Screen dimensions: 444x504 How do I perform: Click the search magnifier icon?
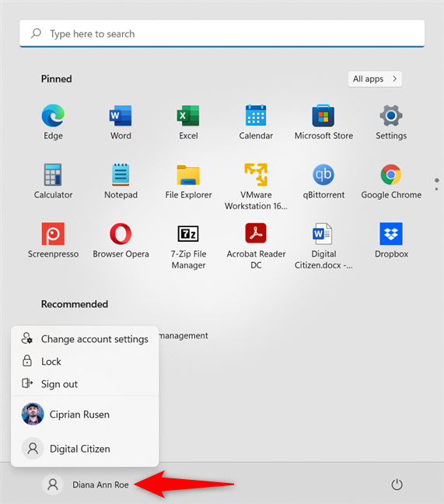pyautogui.click(x=36, y=33)
